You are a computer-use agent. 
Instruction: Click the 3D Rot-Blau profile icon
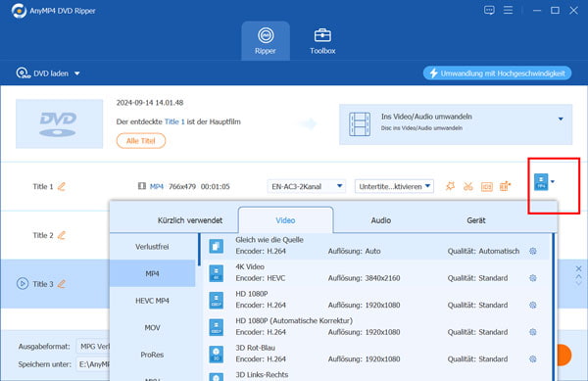click(x=217, y=354)
